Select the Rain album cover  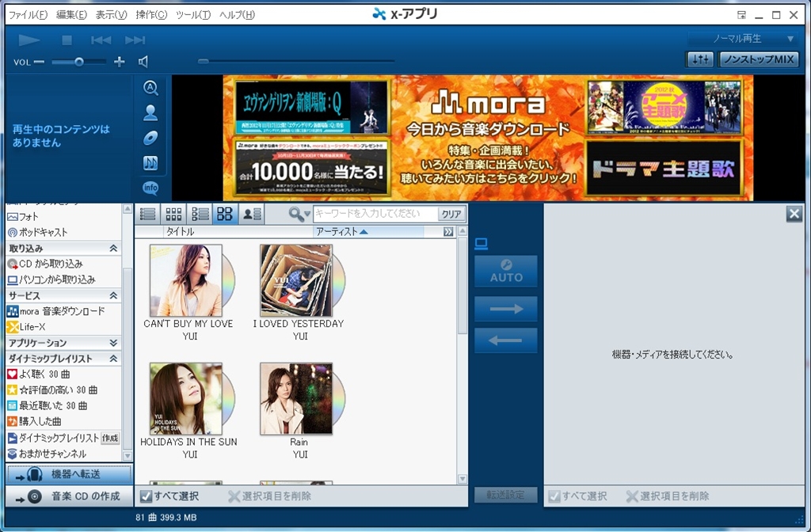coord(296,399)
